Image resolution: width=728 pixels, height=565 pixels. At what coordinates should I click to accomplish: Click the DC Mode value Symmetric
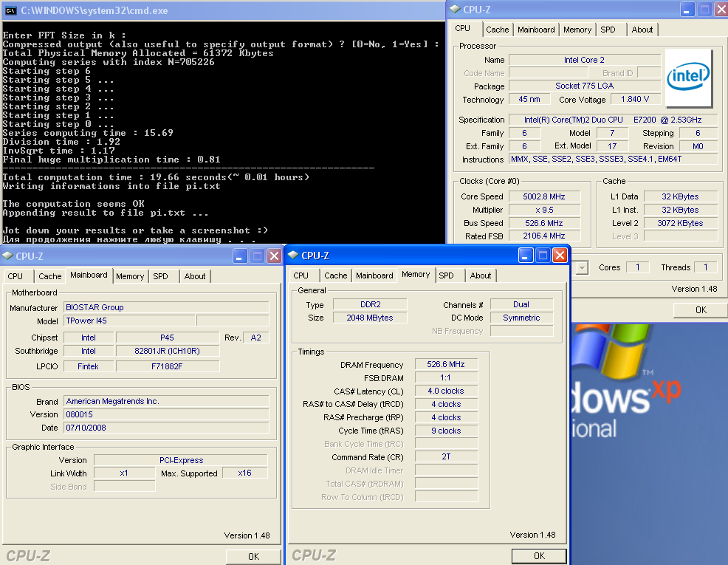tap(521, 318)
